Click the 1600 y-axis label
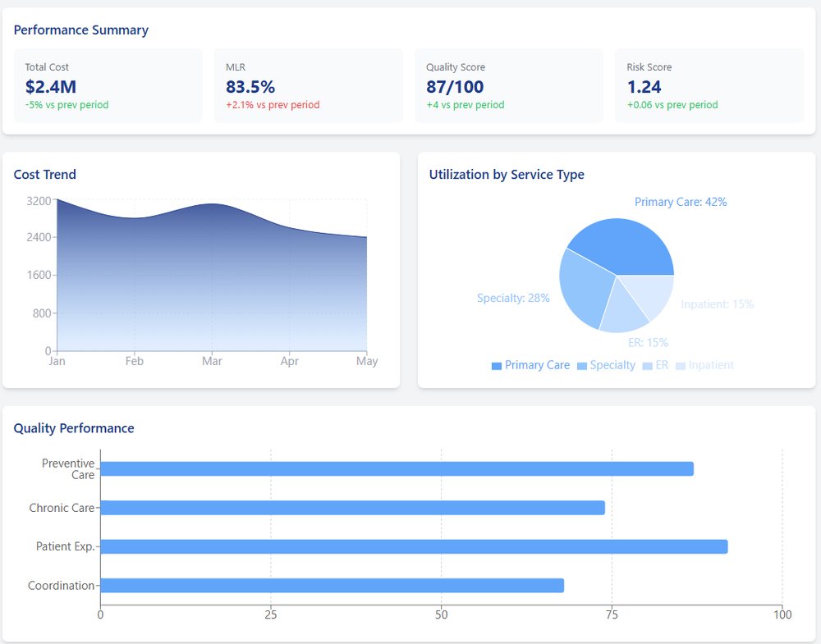821x644 pixels. [x=39, y=275]
